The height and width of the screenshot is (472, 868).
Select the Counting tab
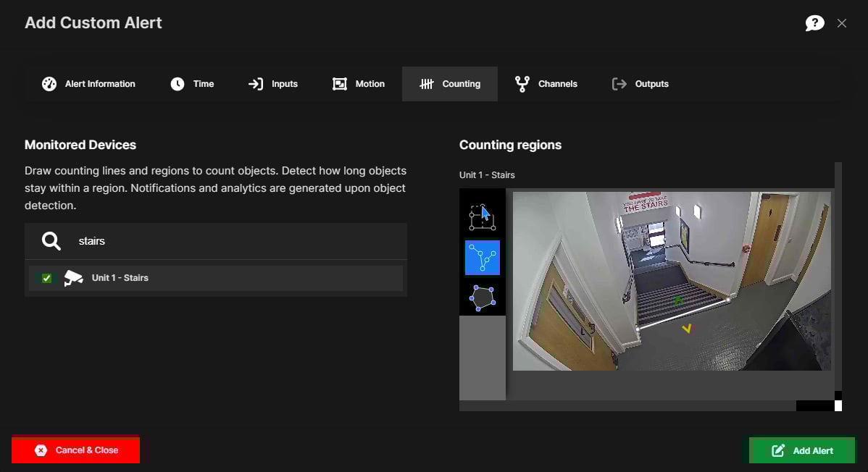pyautogui.click(x=449, y=83)
